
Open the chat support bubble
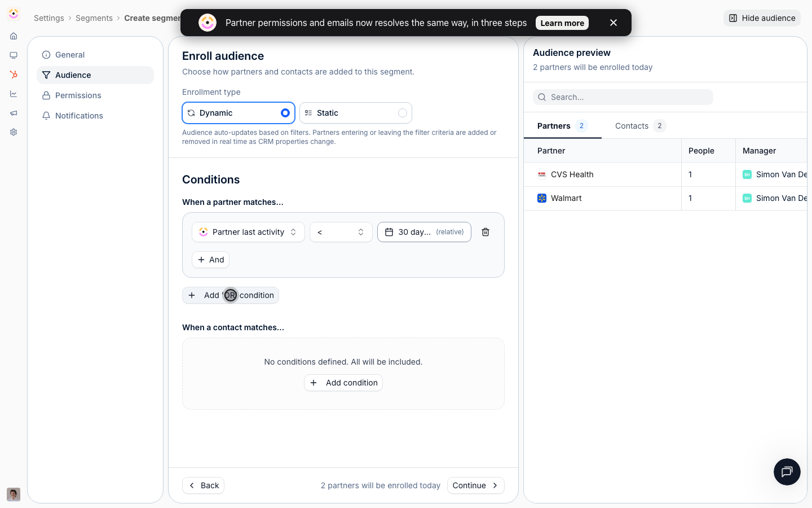[787, 472]
